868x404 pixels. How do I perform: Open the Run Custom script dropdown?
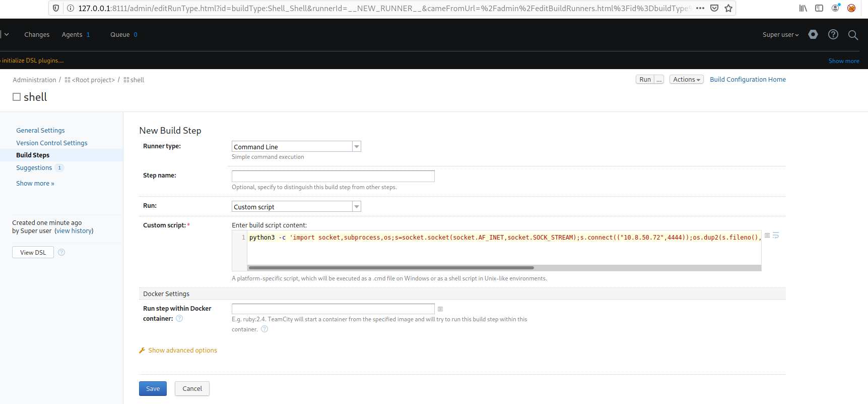tap(296, 207)
